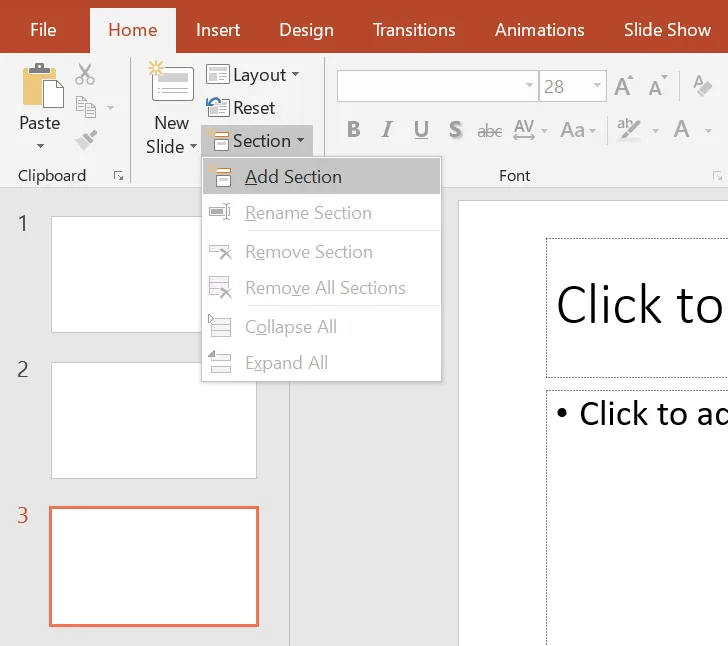Choose Add Section from menu
The height and width of the screenshot is (646, 728).
pos(321,176)
